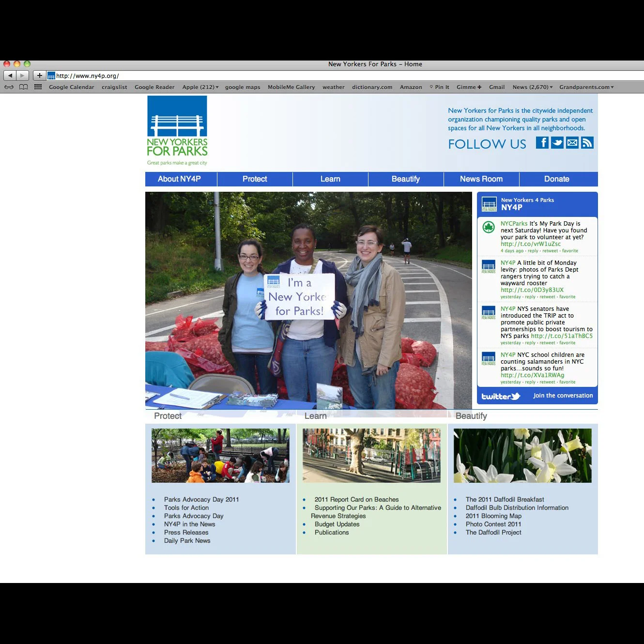Open the RSS feed icon
Image resolution: width=644 pixels, height=644 pixels.
[x=587, y=143]
